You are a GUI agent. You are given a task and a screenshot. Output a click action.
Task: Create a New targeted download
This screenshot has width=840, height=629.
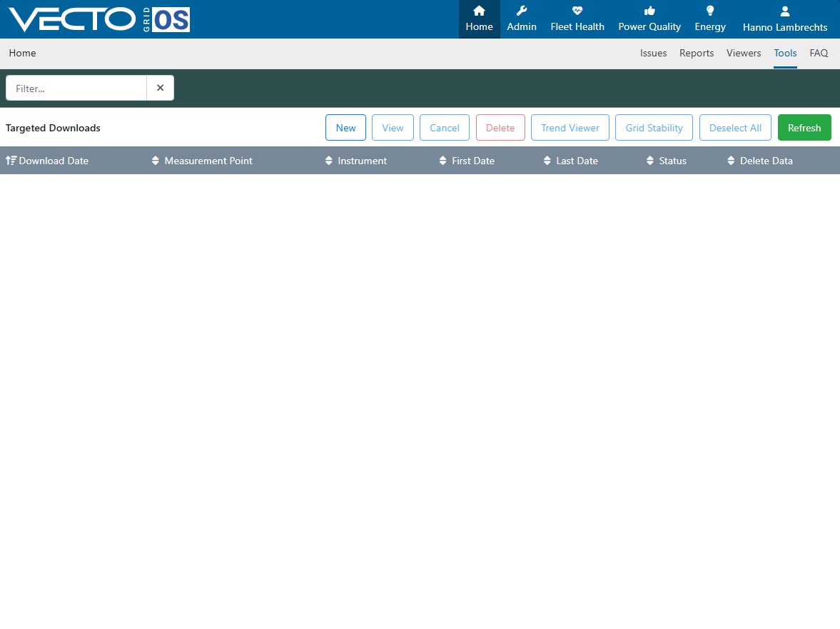tap(345, 128)
